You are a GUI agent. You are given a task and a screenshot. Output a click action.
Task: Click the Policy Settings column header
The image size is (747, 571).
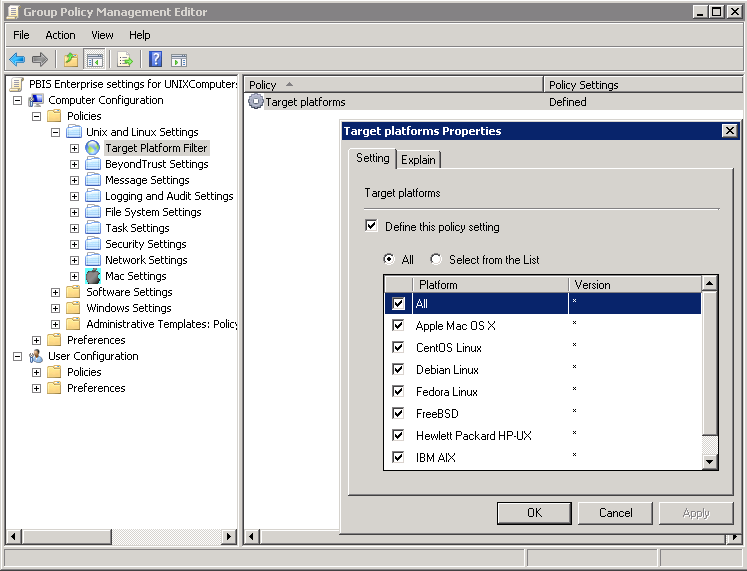tap(642, 85)
